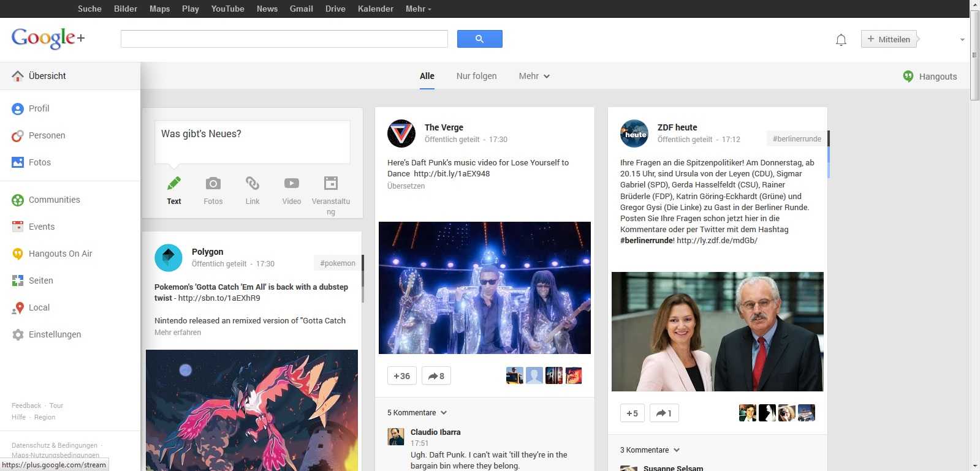
Task: Open Personen circles icon
Action: (18, 135)
